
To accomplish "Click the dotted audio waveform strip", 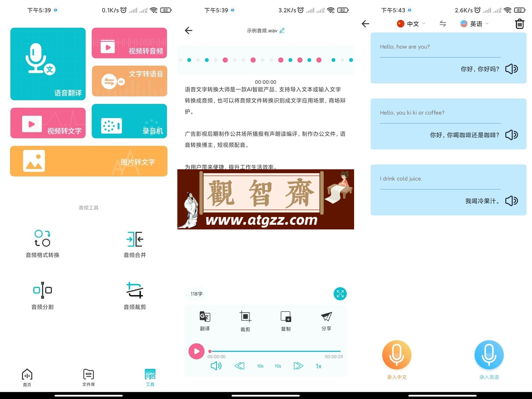I will 266,60.
